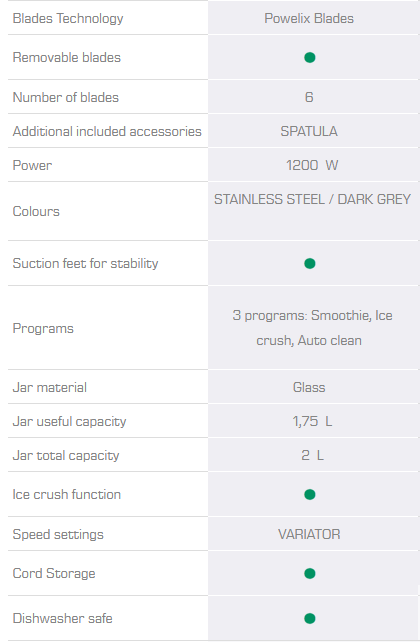Click the 2 L total capacity value

pyautogui.click(x=312, y=455)
